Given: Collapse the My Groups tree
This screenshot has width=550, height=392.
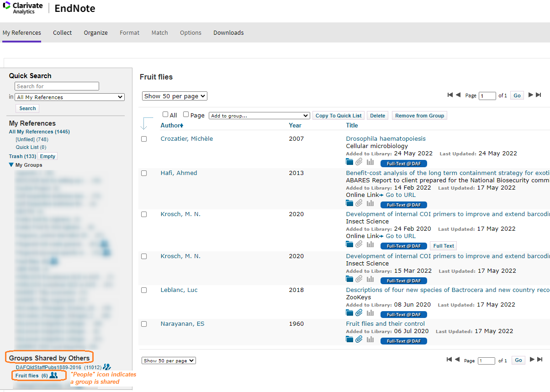Looking at the screenshot, I should [11, 165].
